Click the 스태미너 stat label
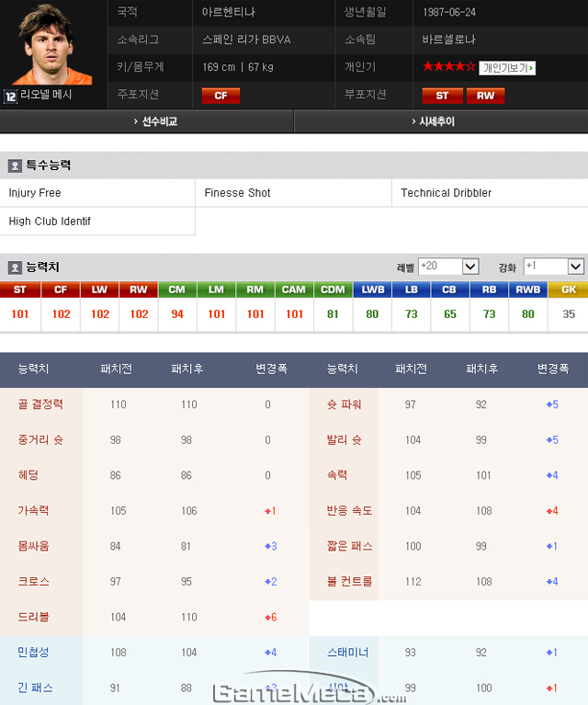 click(x=347, y=652)
